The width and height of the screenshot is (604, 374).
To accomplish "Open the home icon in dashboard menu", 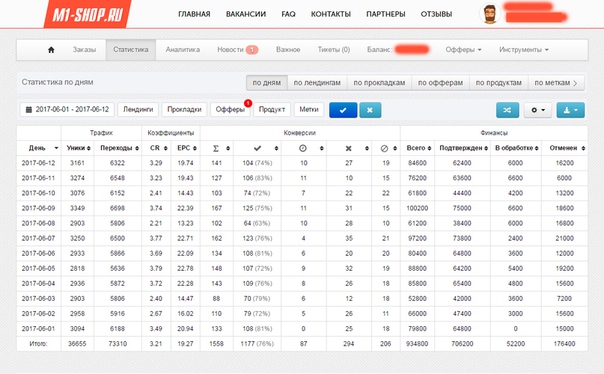I will pos(51,50).
